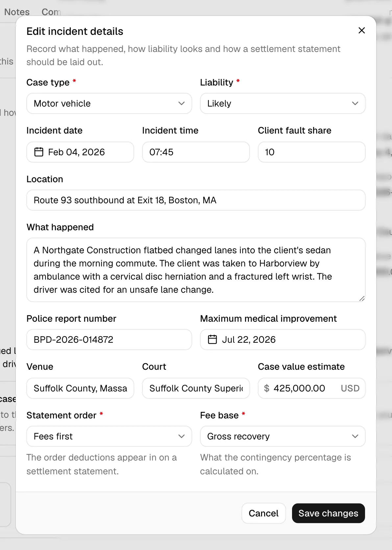
Task: Pick the Maximum medical improvement date
Action: coord(283,339)
